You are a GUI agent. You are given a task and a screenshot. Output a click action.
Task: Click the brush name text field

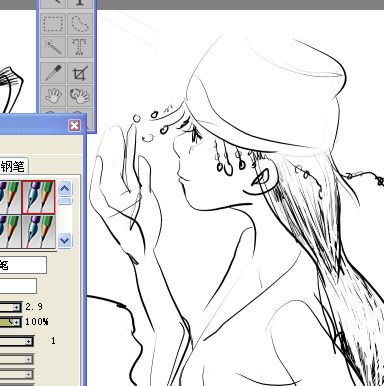click(23, 265)
